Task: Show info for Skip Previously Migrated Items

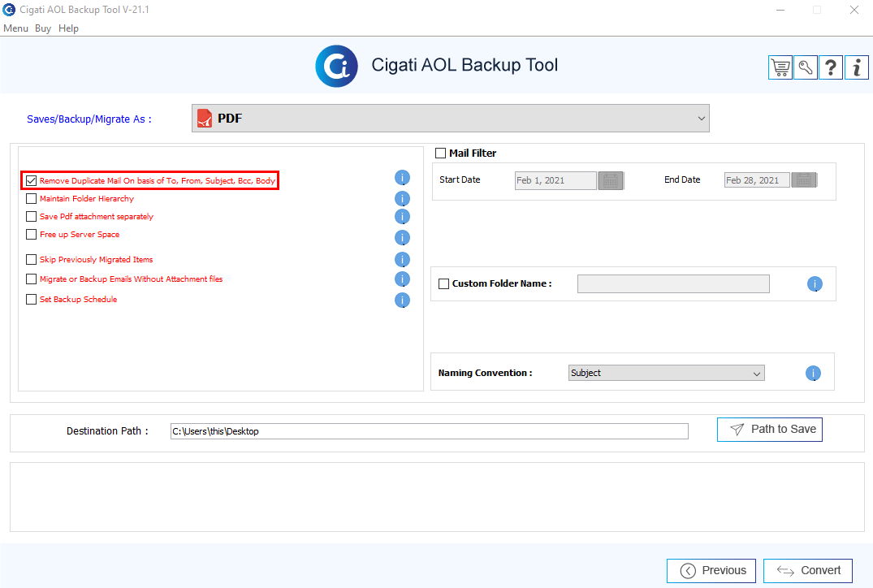Action: click(402, 259)
